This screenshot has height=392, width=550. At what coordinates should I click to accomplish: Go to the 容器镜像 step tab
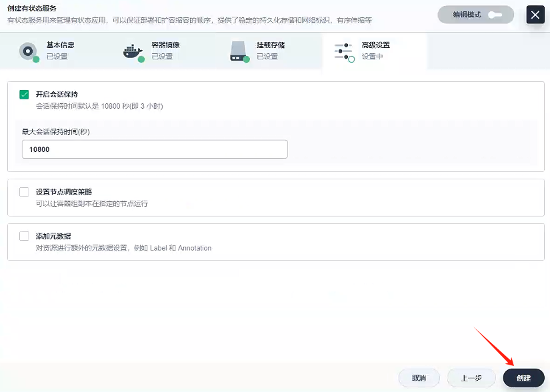(x=158, y=51)
